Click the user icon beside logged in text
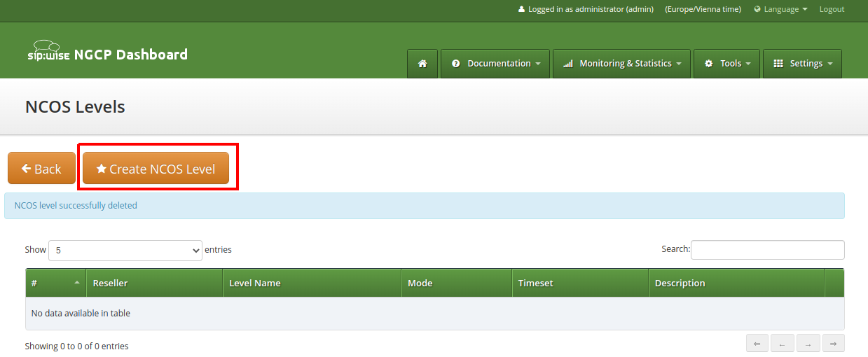 click(521, 10)
